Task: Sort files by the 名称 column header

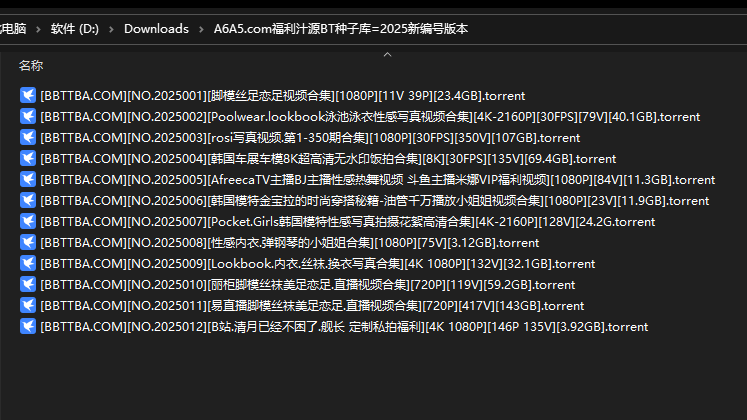Action: pyautogui.click(x=31, y=66)
